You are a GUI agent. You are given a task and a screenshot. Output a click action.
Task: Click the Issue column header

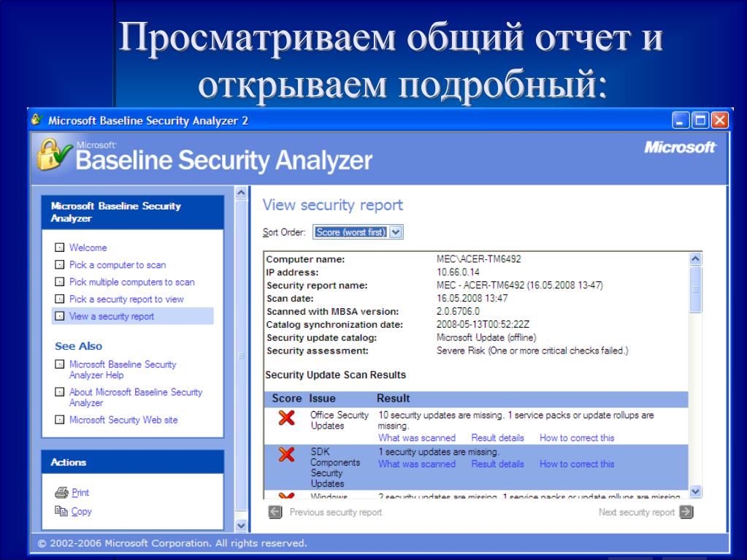(x=322, y=399)
